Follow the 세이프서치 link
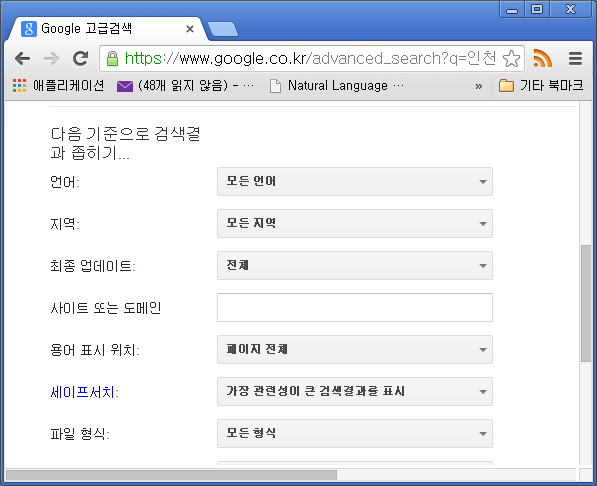This screenshot has width=597, height=486. pos(84,392)
